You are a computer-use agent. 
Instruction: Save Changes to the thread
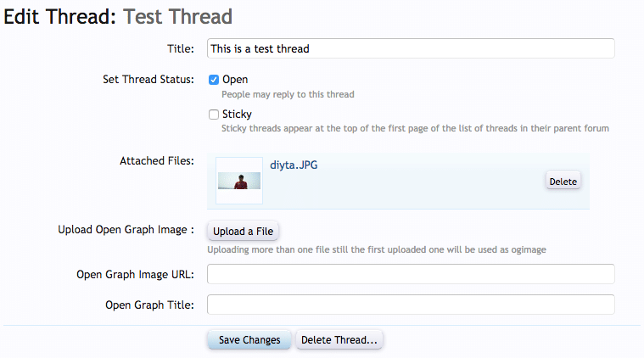point(249,339)
